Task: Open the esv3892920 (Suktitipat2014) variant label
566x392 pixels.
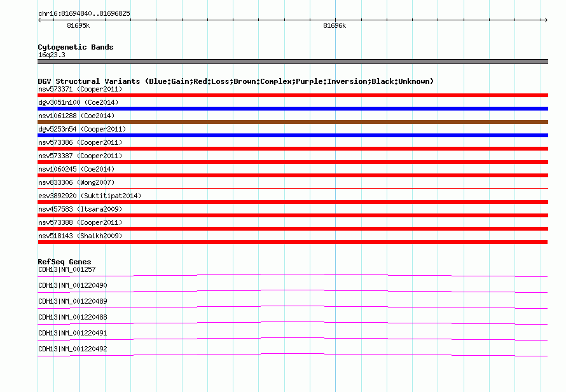Action: [90, 196]
